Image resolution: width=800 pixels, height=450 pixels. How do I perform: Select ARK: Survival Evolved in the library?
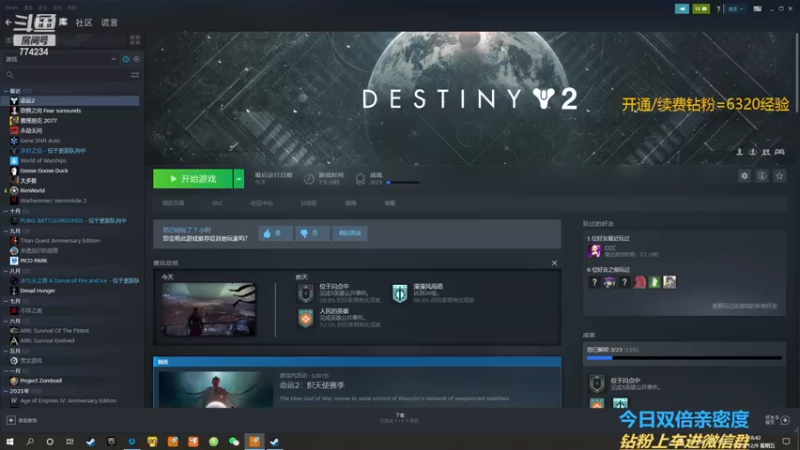click(x=47, y=341)
